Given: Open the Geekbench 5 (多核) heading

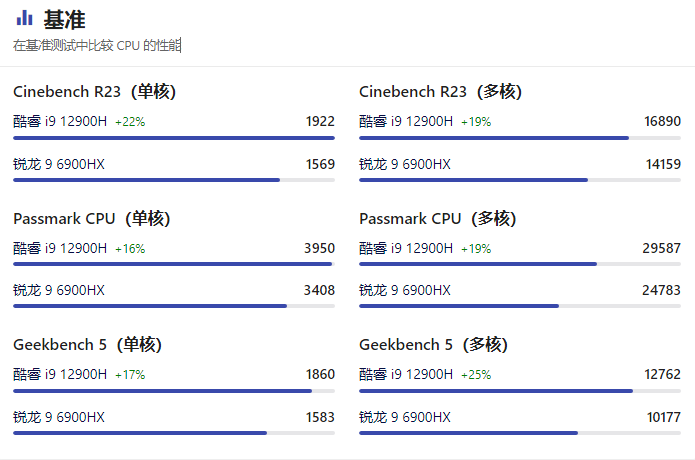Looking at the screenshot, I should pos(433,345).
